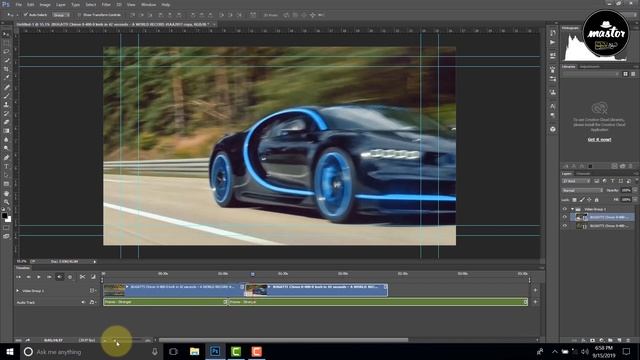Select the Zoom tool
Viewport: 640px width, 360px height.
point(6,202)
